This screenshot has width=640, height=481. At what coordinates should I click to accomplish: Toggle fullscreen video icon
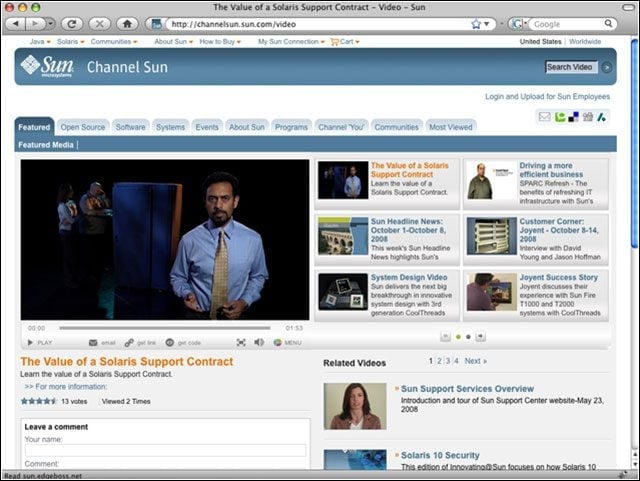241,343
